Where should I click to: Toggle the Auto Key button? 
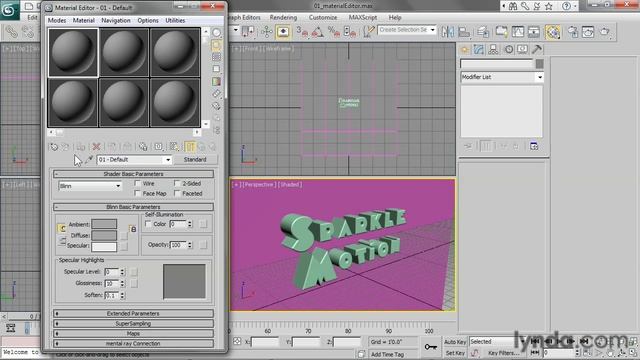(x=455, y=342)
